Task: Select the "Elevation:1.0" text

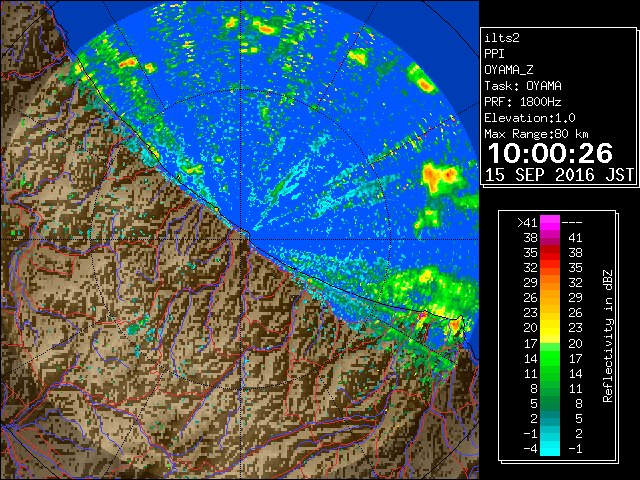Action: click(530, 118)
